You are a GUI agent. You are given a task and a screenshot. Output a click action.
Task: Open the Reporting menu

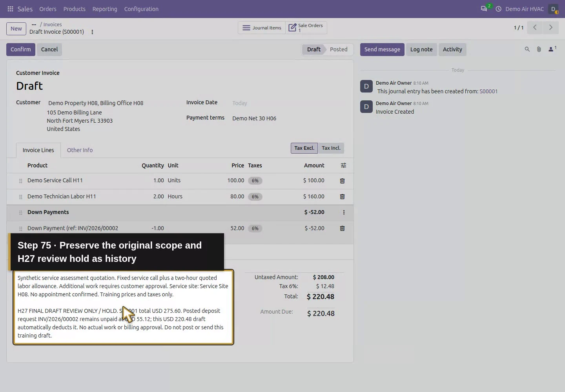tap(105, 9)
